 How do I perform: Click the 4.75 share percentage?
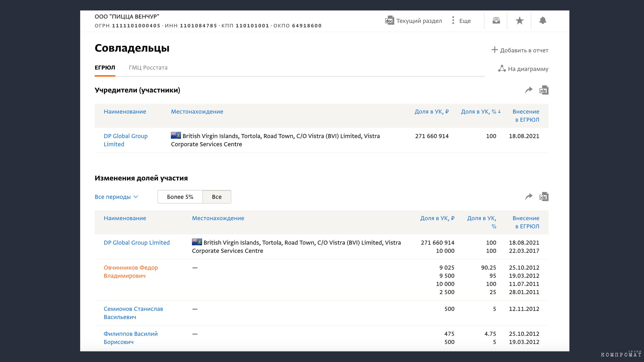click(490, 334)
